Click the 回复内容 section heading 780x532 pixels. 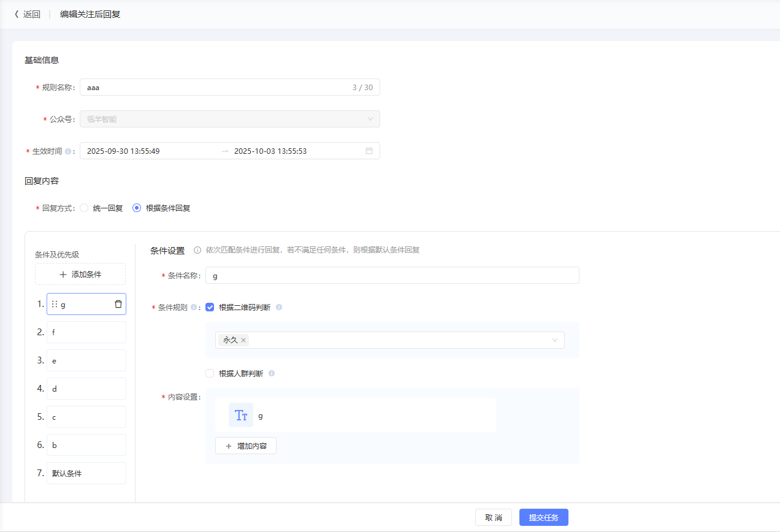tap(42, 181)
